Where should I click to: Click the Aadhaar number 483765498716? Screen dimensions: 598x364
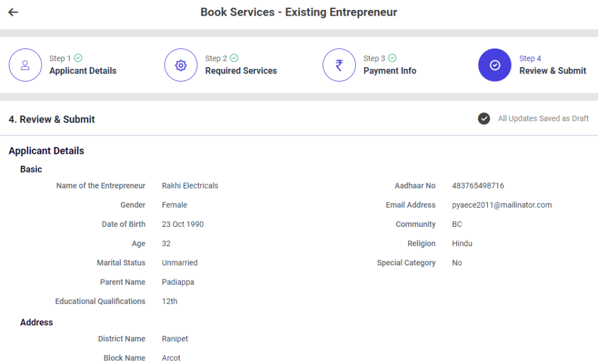point(478,186)
